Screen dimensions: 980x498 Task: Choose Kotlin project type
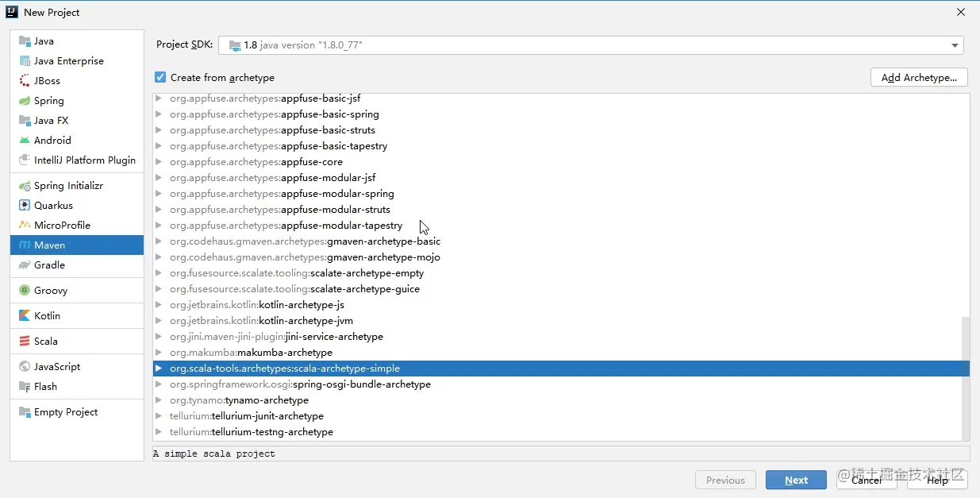(77, 316)
